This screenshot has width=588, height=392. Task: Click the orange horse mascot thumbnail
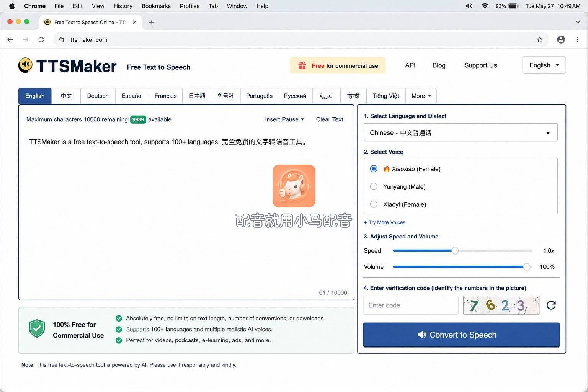[294, 186]
